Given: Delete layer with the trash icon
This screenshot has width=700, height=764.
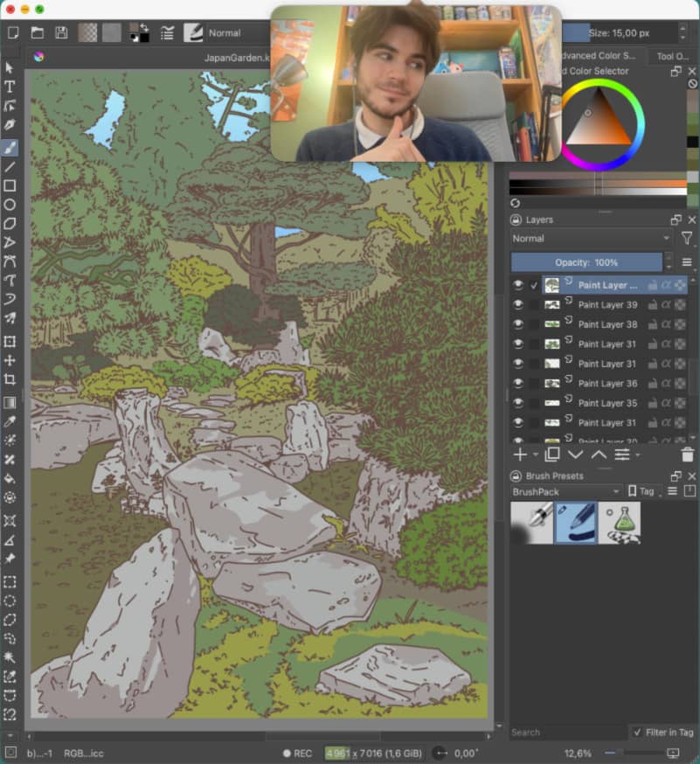Looking at the screenshot, I should pyautogui.click(x=688, y=455).
